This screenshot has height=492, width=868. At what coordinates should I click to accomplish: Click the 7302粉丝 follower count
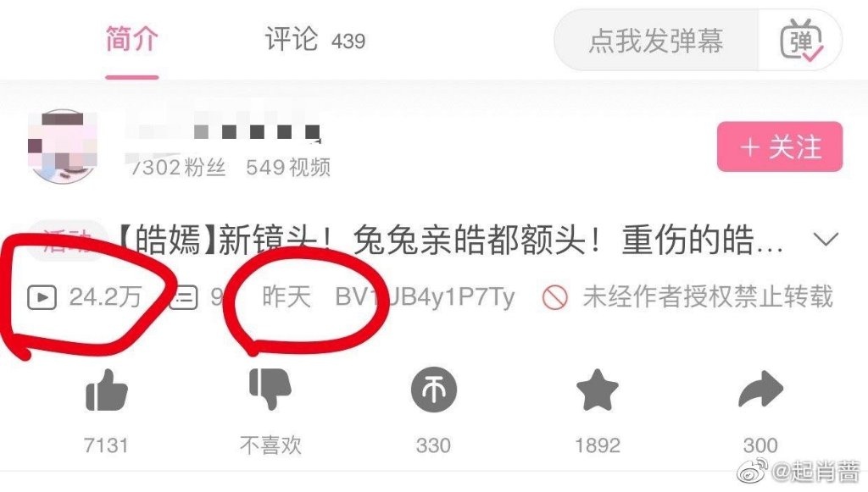tap(177, 167)
